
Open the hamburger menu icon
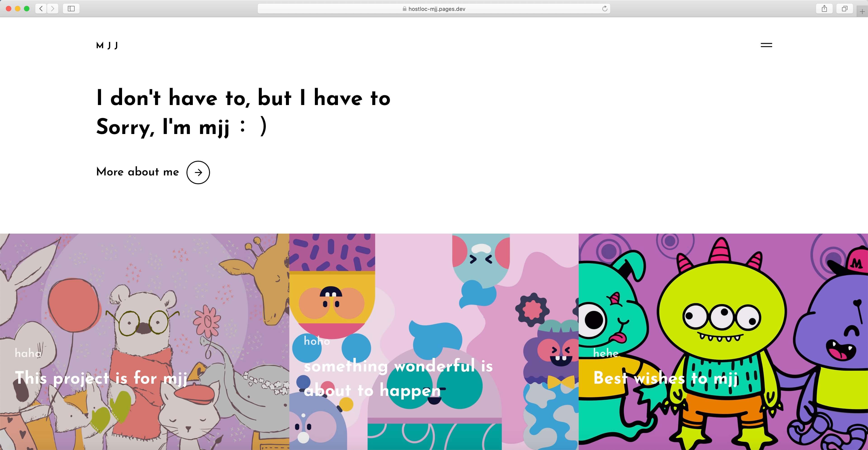[x=766, y=45]
